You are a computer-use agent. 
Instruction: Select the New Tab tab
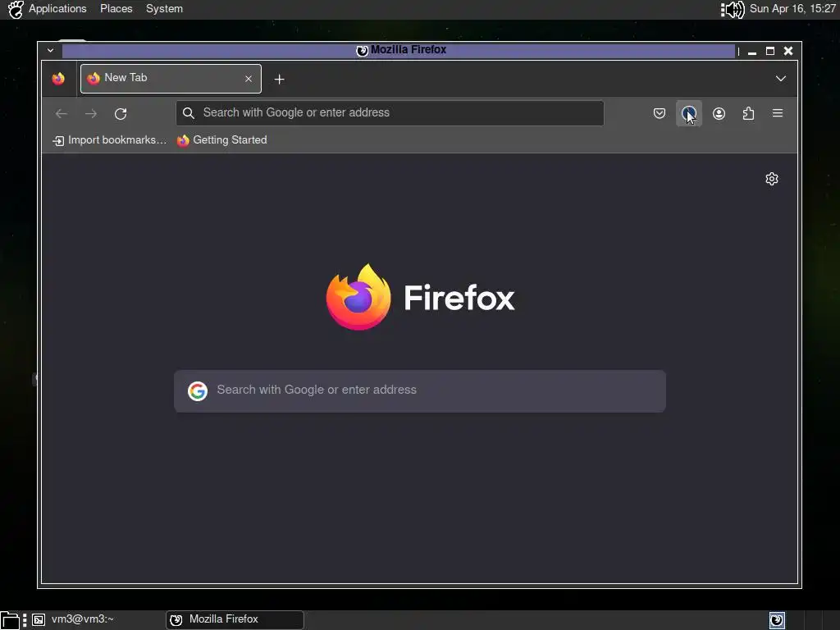click(x=171, y=79)
